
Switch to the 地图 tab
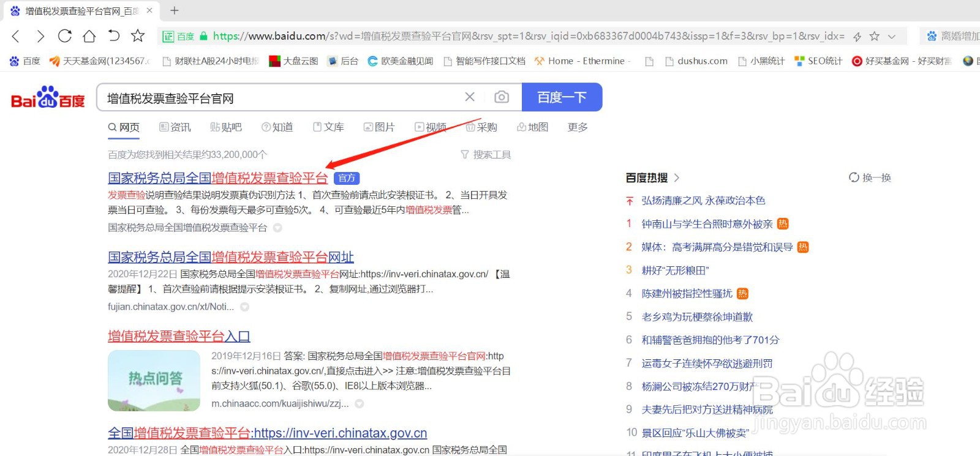click(x=532, y=127)
